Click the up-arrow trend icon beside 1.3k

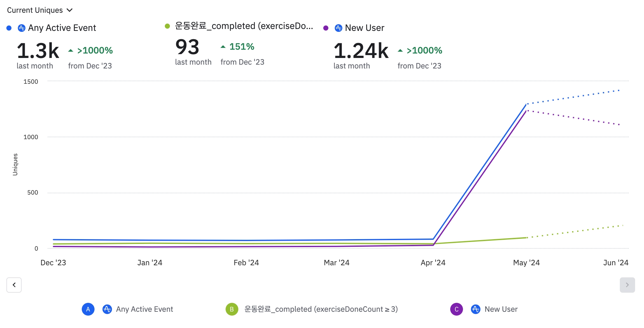(x=71, y=50)
